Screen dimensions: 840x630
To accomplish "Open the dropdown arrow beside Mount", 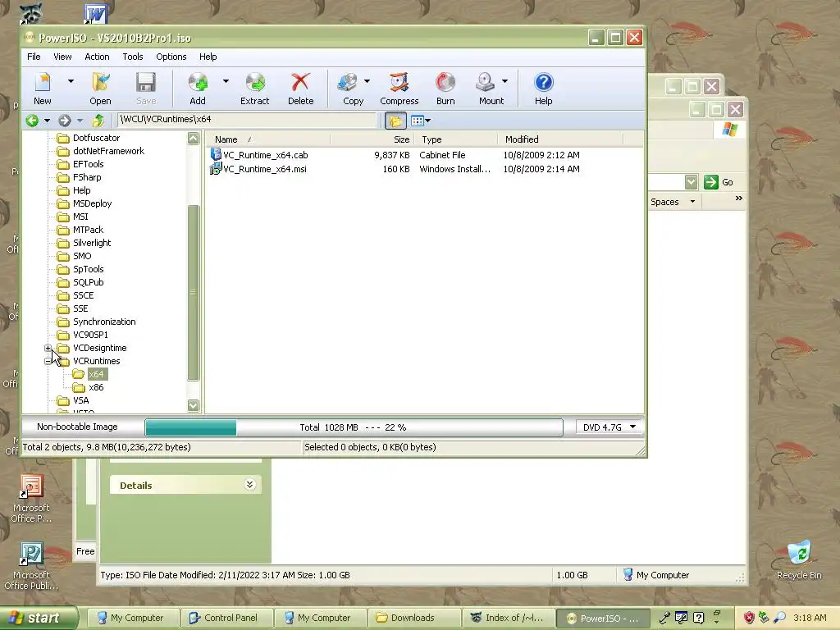I will pos(504,81).
